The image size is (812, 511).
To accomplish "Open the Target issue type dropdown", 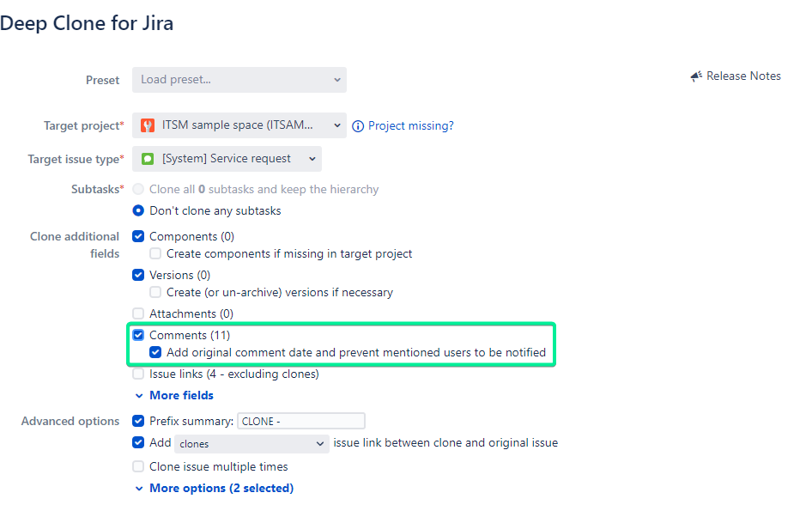I will 227,158.
